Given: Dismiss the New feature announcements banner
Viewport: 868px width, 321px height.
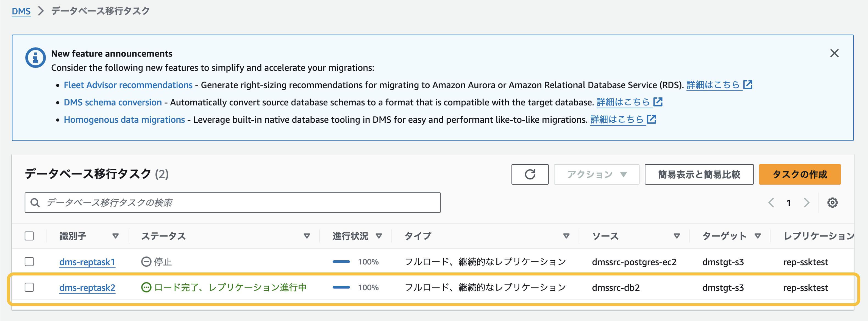Looking at the screenshot, I should click(x=834, y=53).
